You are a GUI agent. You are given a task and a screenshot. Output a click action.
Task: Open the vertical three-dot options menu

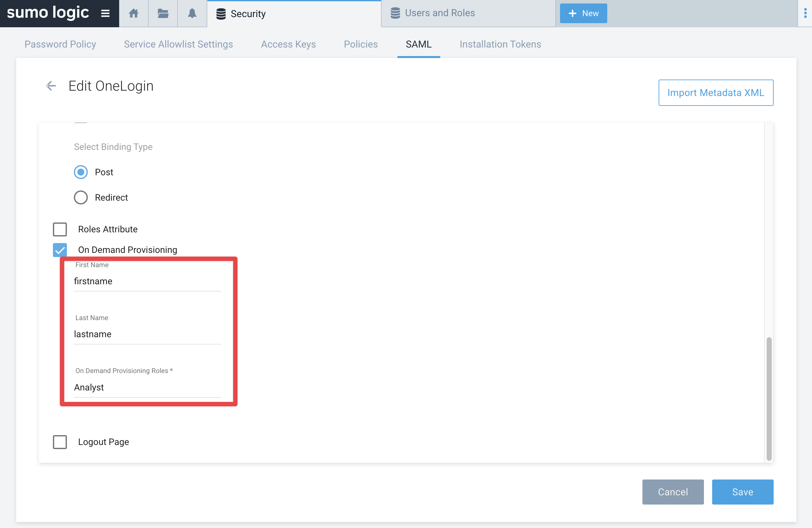click(805, 13)
